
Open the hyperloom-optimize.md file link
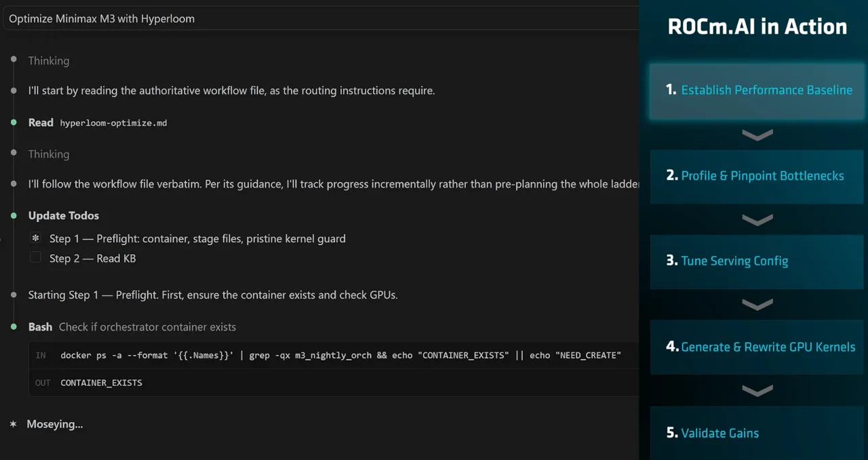pos(113,123)
